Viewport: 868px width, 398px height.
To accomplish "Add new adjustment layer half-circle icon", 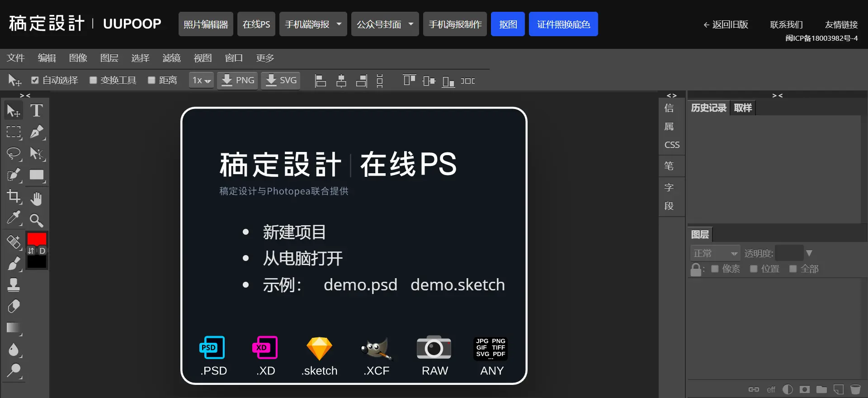I will point(788,389).
